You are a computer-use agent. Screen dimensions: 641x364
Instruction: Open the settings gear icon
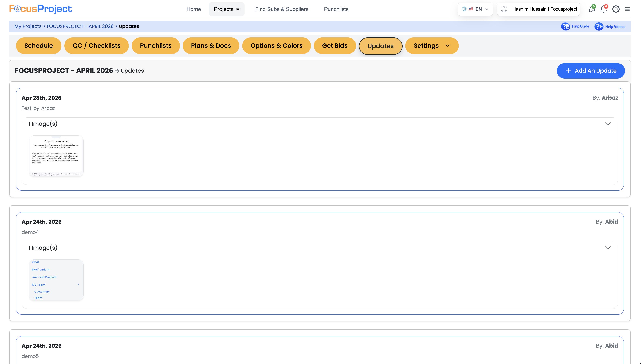[616, 9]
